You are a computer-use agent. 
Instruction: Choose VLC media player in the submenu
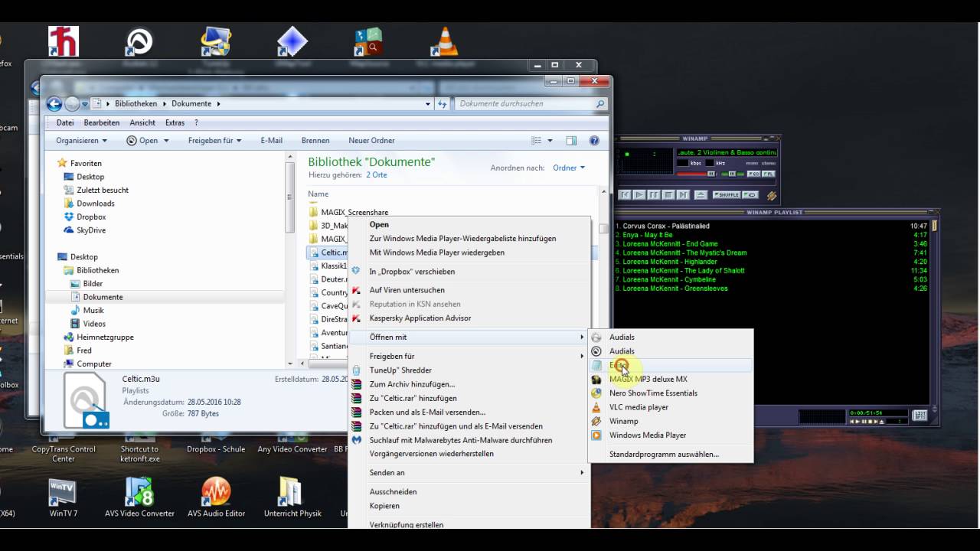pyautogui.click(x=671, y=407)
